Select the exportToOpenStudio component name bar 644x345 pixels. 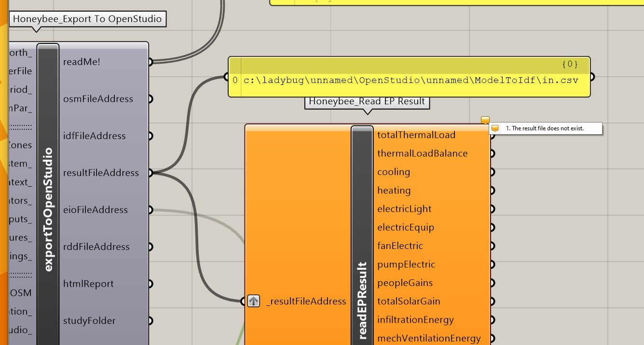[x=48, y=194]
